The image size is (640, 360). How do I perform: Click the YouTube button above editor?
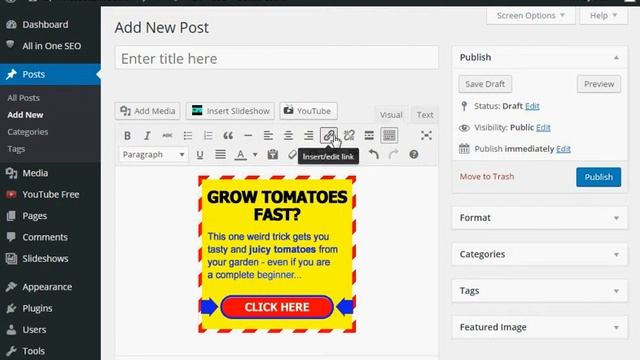click(x=308, y=111)
